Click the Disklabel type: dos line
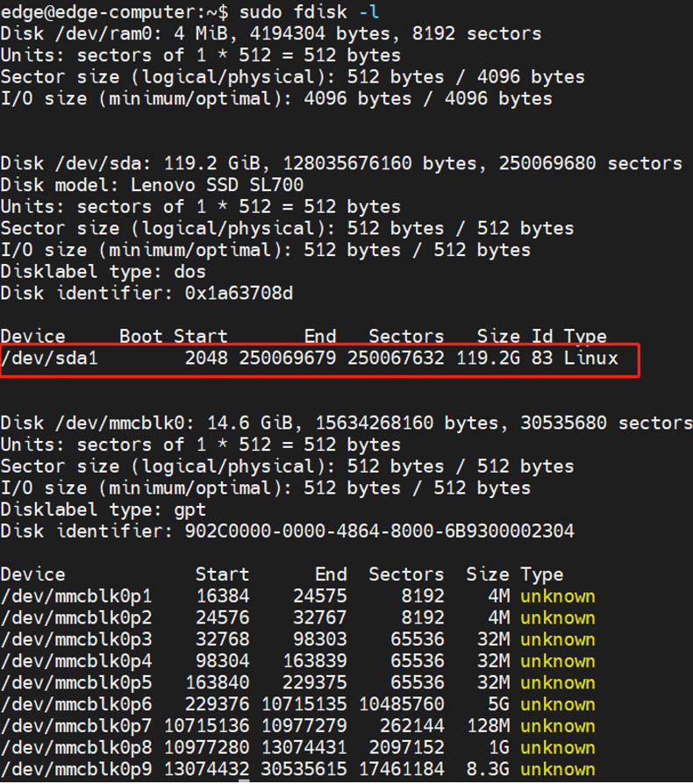The image size is (693, 784). [103, 272]
